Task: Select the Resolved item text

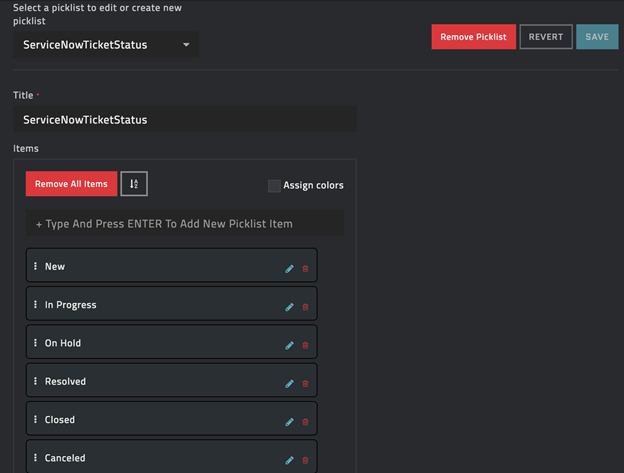Action: (65, 382)
